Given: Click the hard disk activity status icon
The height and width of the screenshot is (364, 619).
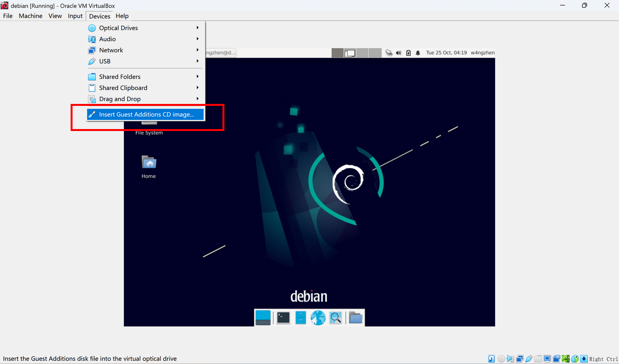Looking at the screenshot, I should pos(491,359).
